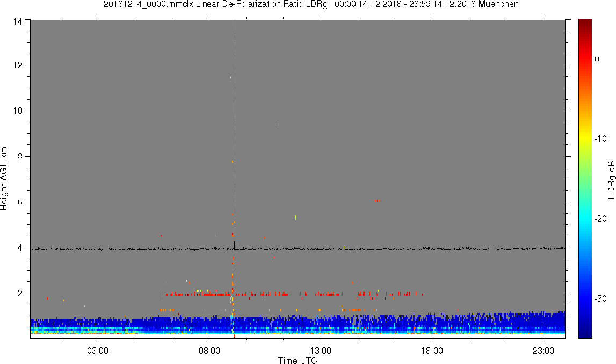This screenshot has height=364, width=616.
Task: Click the yellow region of the colorbar
Action: 585,136
